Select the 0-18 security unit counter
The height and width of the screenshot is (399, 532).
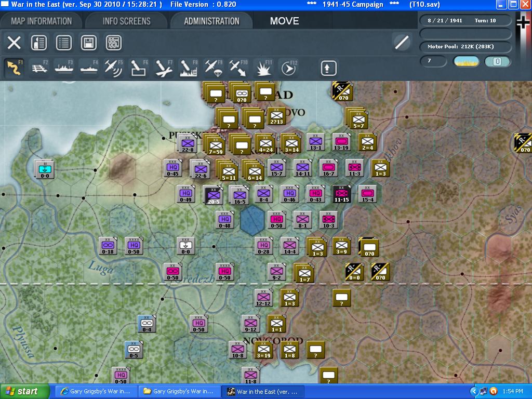click(108, 246)
